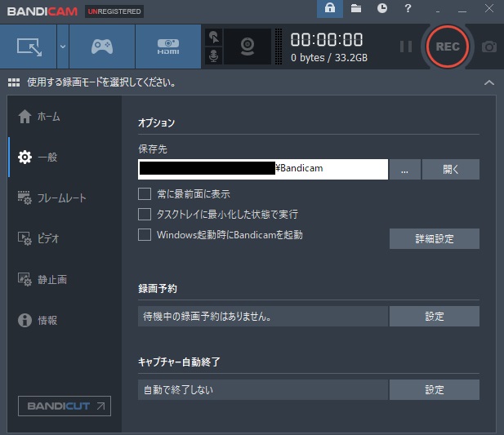The height and width of the screenshot is (435, 504).
Task: Open help question mark icon
Action: [408, 8]
